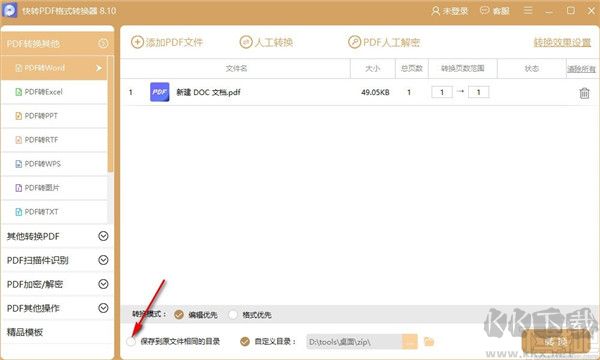
Task: Click the sidebar vertical scrollbar
Action: [x=111, y=115]
